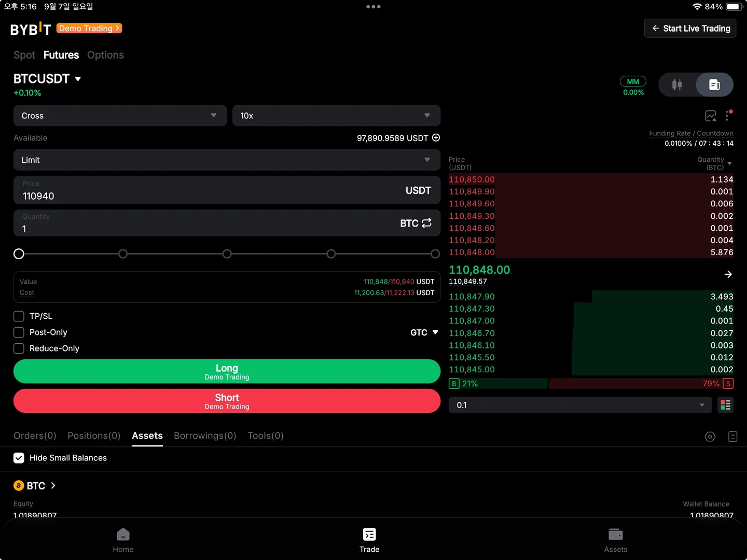Tap the green Long button
This screenshot has width=747, height=560.
227,371
